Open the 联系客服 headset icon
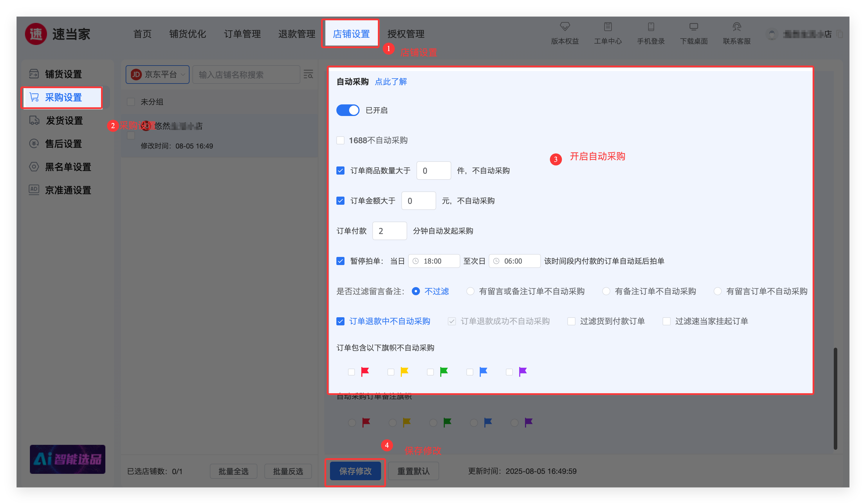This screenshot has width=866, height=504. [x=737, y=27]
